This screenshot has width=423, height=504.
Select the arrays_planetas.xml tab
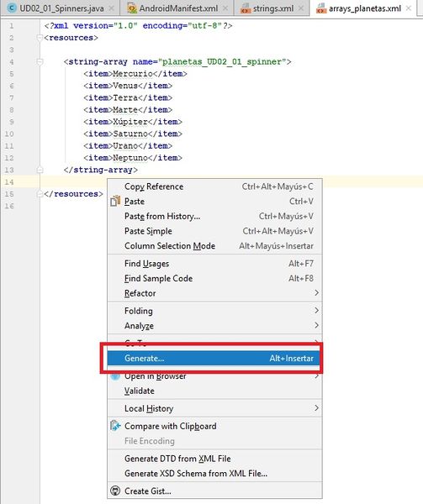[364, 8]
